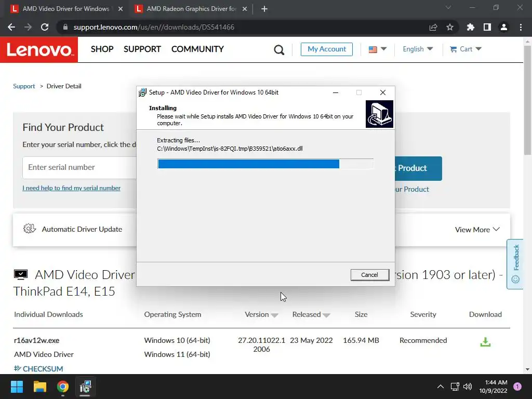Open the Cart dropdown
This screenshot has width=532, height=399.
click(x=465, y=49)
